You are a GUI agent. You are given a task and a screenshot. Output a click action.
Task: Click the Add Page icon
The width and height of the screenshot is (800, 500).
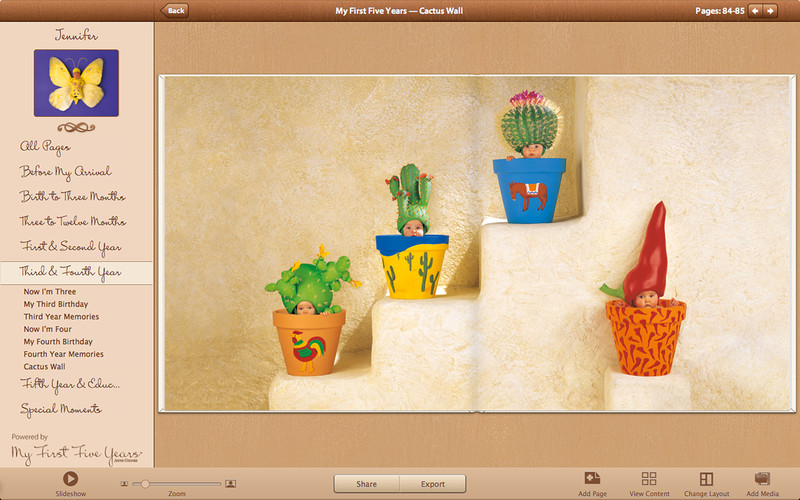tap(592, 479)
